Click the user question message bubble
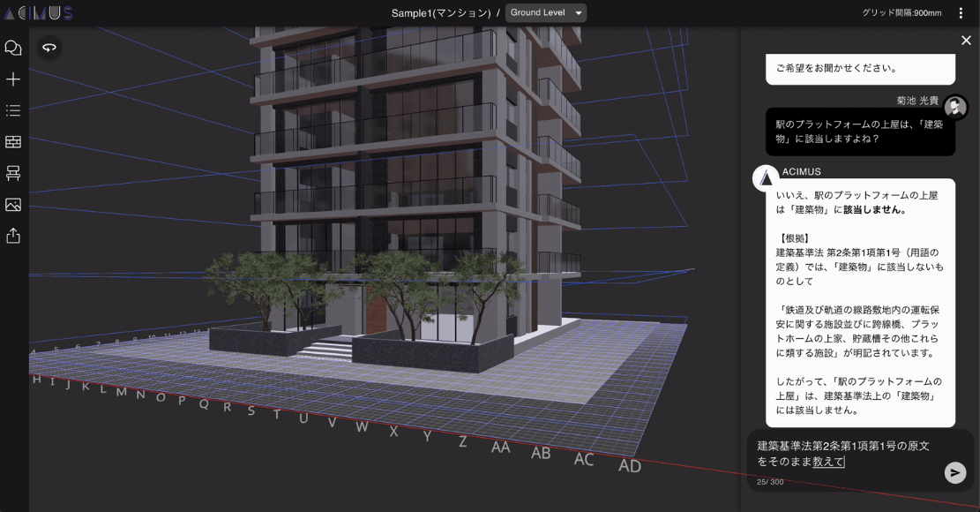 (x=860, y=132)
